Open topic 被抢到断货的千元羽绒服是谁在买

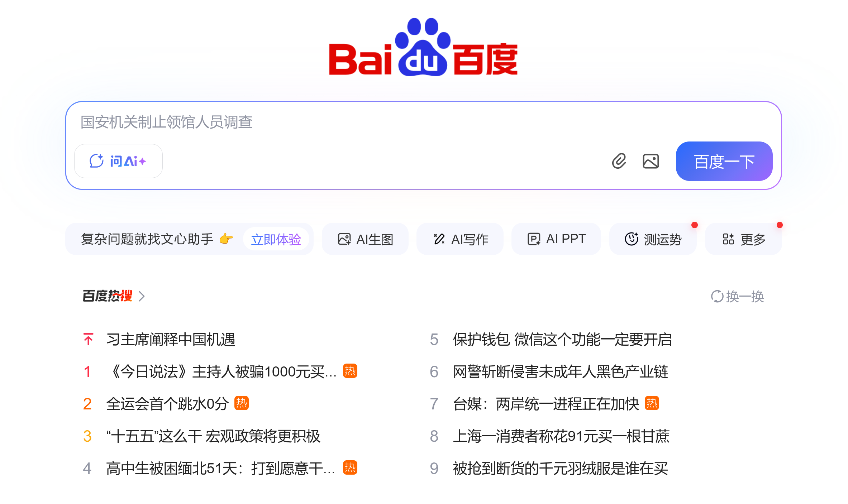tap(561, 468)
